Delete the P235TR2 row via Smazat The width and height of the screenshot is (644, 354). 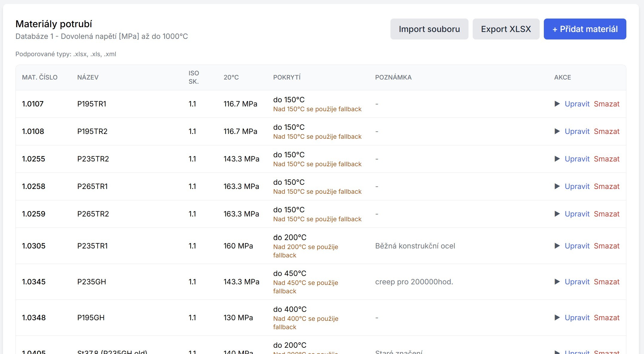[606, 159]
